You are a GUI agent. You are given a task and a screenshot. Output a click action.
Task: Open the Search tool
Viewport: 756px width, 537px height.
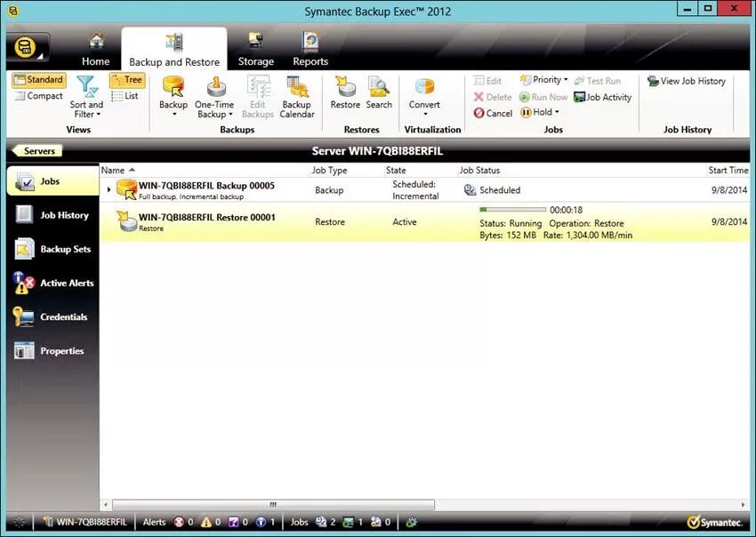[379, 93]
